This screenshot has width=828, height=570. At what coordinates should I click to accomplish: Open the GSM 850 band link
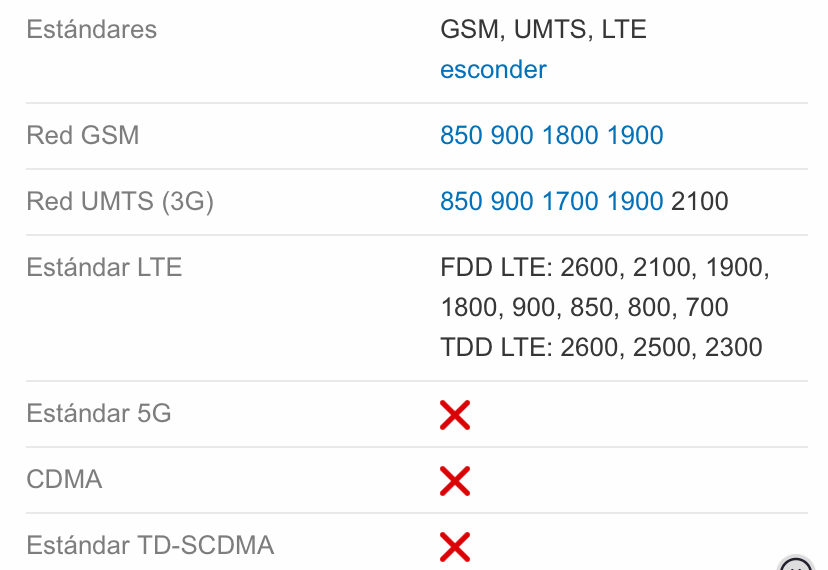pos(461,136)
